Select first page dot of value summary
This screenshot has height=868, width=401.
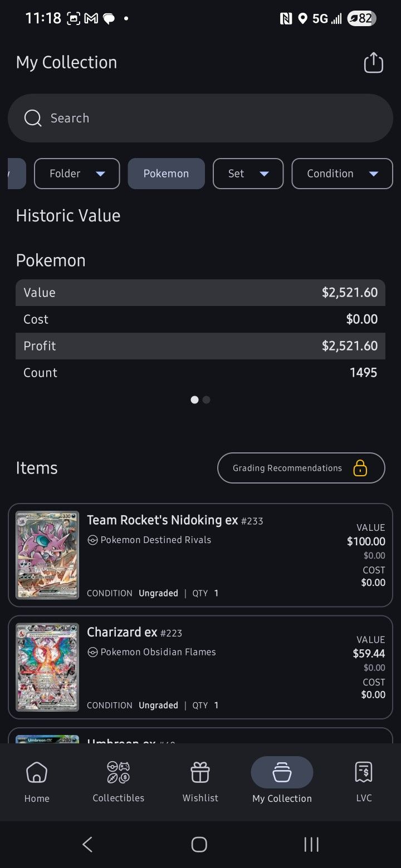tap(194, 400)
